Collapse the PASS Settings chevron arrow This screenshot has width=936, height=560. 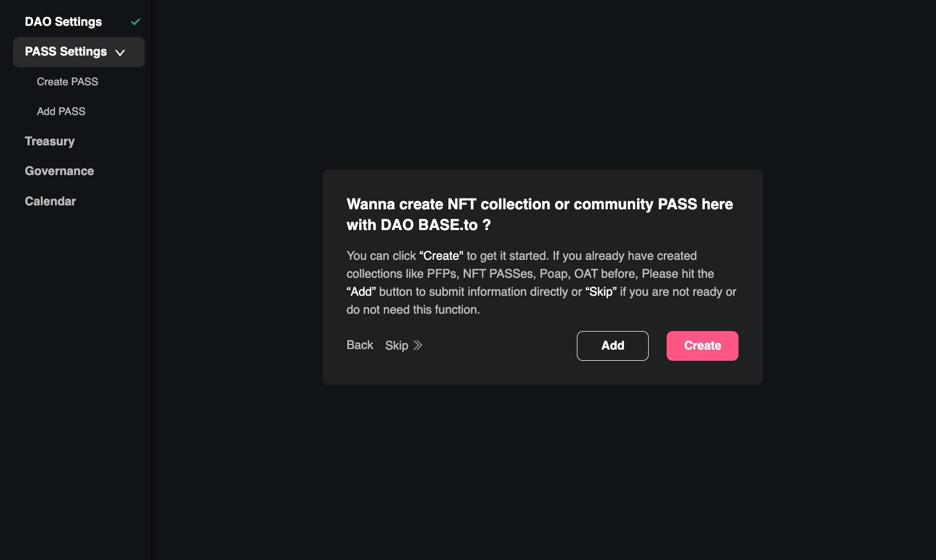coord(120,53)
